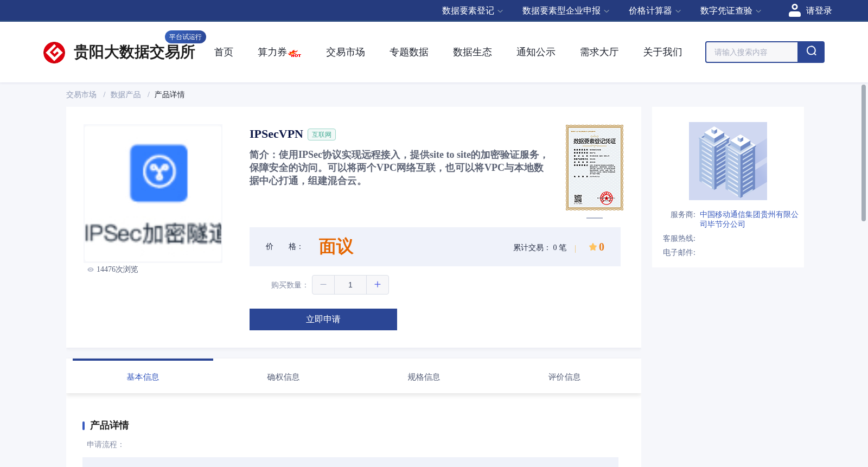This screenshot has height=467, width=868.
Task: Click the IPSecVPN product title
Action: click(276, 134)
